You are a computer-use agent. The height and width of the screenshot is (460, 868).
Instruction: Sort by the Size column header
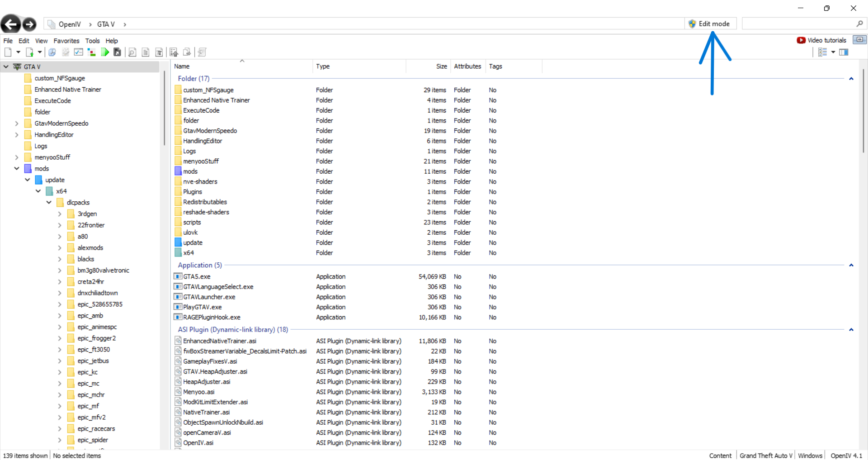pos(442,66)
